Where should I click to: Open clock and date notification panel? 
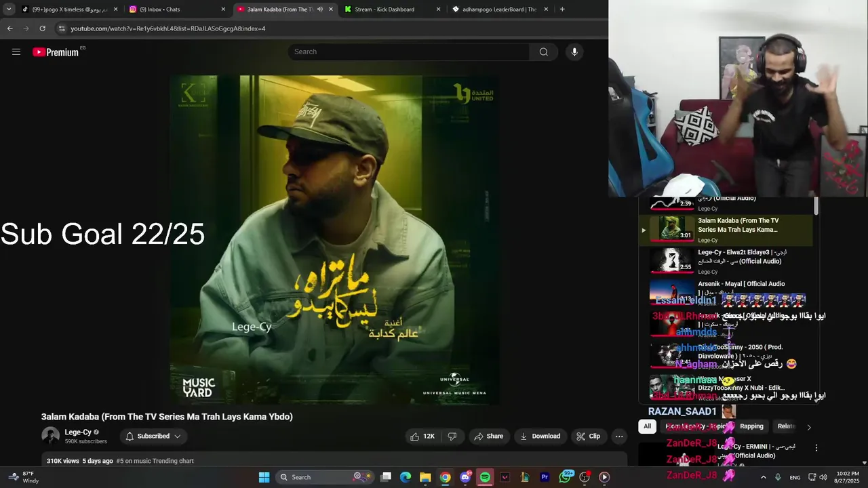click(846, 477)
